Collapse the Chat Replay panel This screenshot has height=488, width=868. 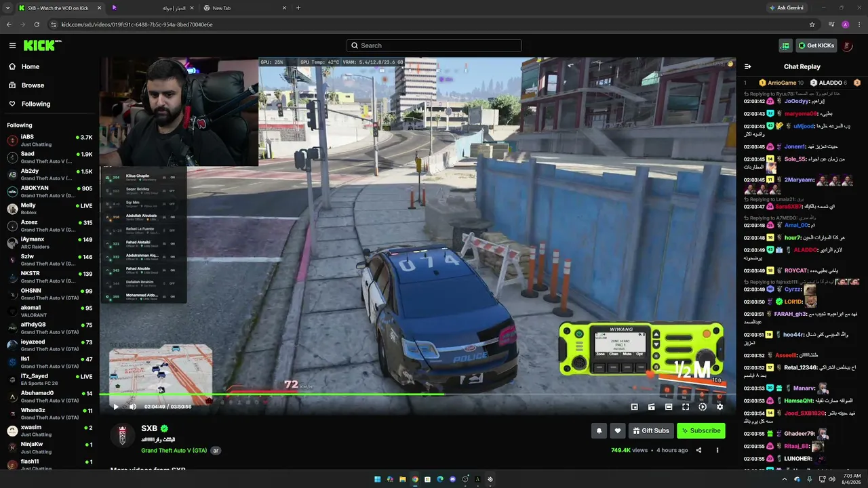pos(747,66)
